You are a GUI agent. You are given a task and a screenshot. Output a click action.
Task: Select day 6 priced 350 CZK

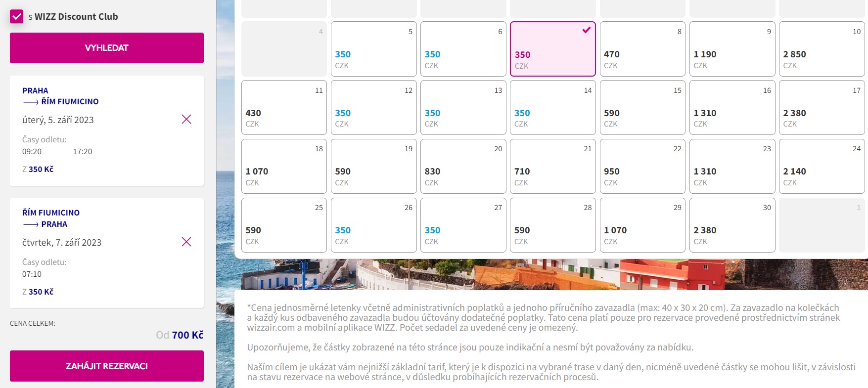click(x=463, y=49)
